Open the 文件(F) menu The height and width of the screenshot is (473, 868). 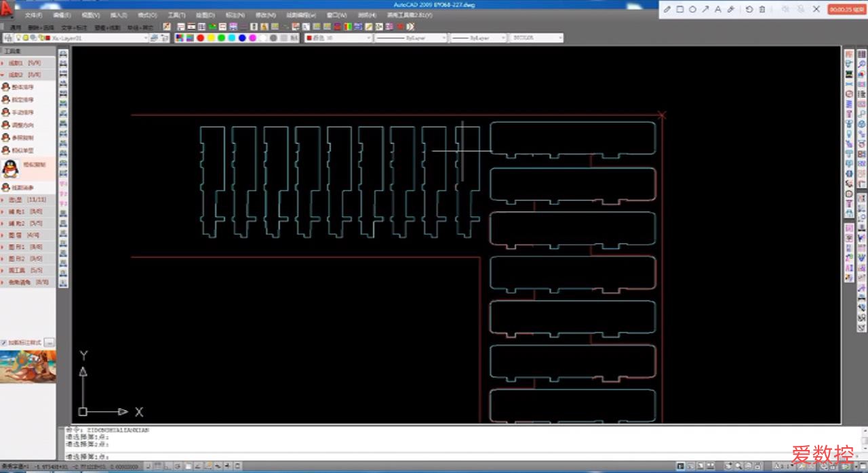(x=33, y=15)
